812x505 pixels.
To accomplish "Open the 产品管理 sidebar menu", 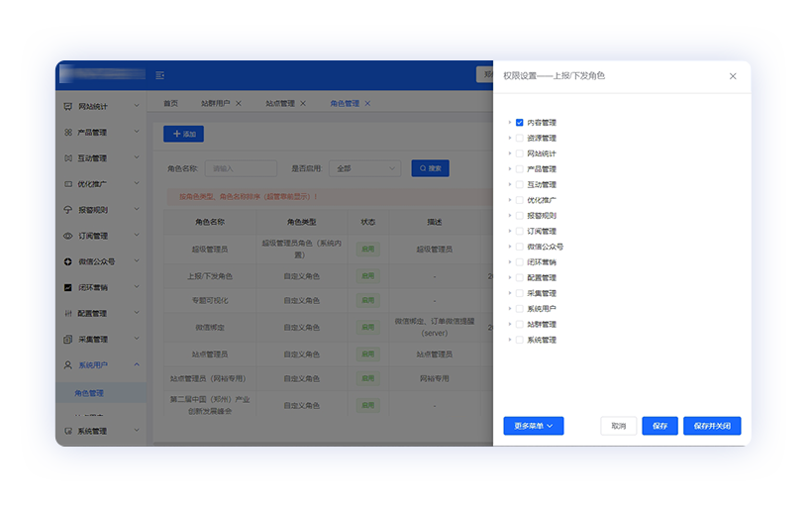I will [x=101, y=132].
